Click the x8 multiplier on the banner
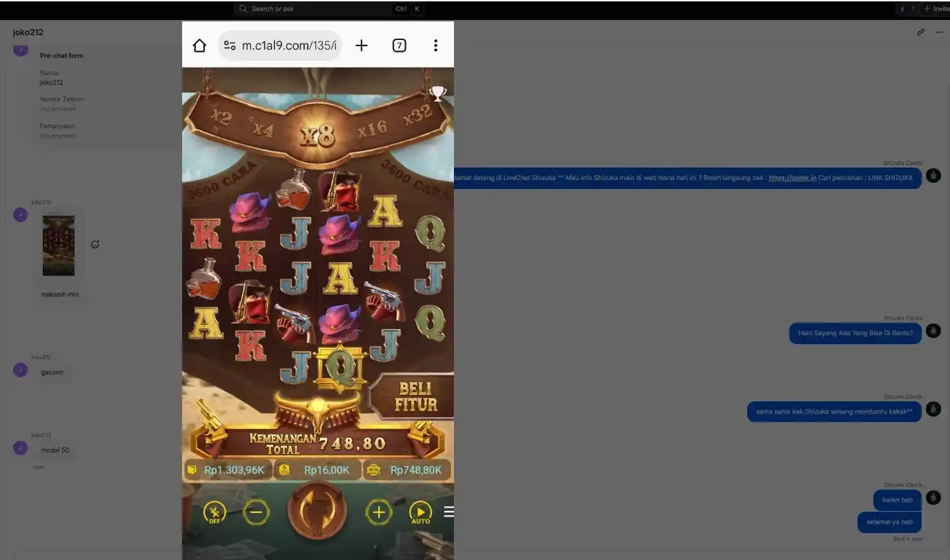Viewport: 950px width, 560px height. (317, 134)
